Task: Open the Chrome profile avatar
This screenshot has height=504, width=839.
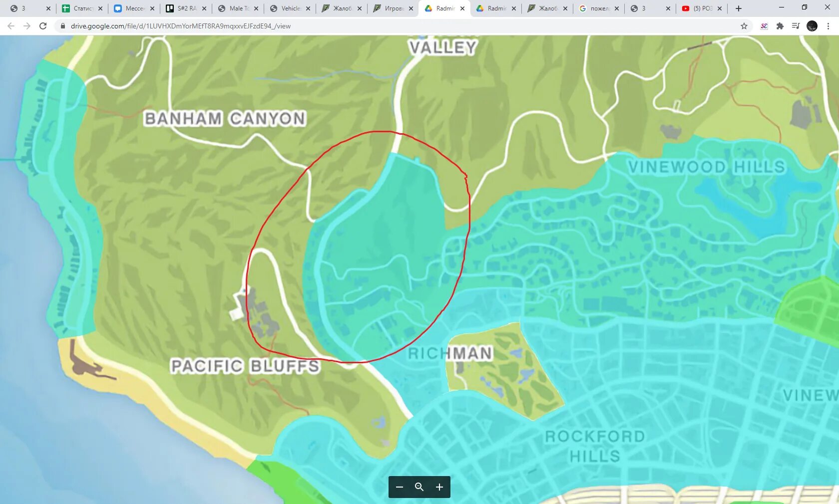Action: 812,26
